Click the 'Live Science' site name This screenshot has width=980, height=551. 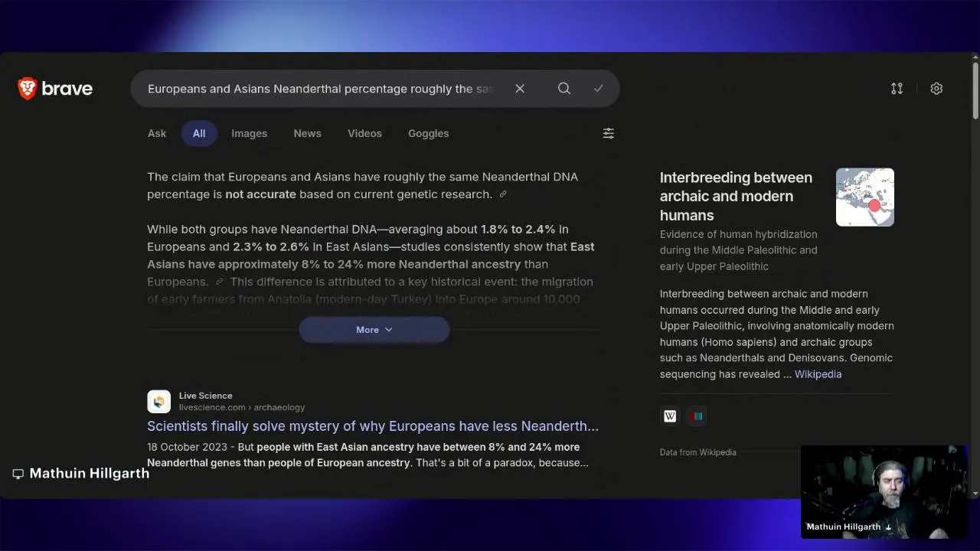(206, 396)
